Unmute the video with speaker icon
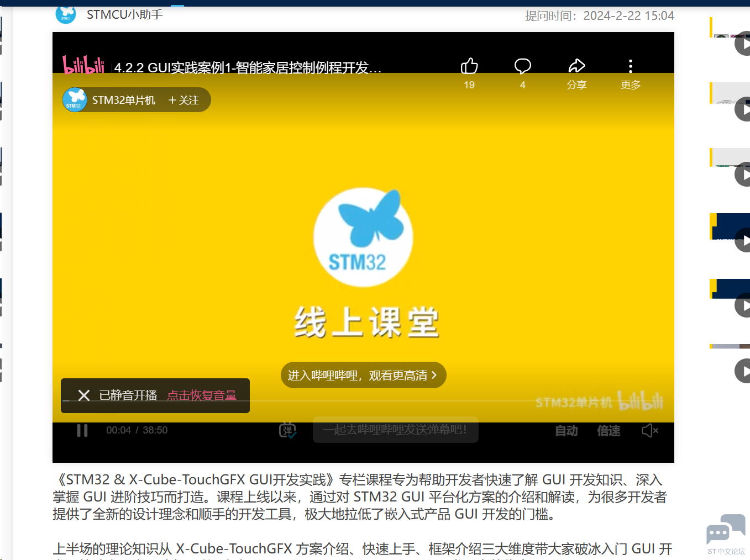This screenshot has height=560, width=750. (650, 431)
